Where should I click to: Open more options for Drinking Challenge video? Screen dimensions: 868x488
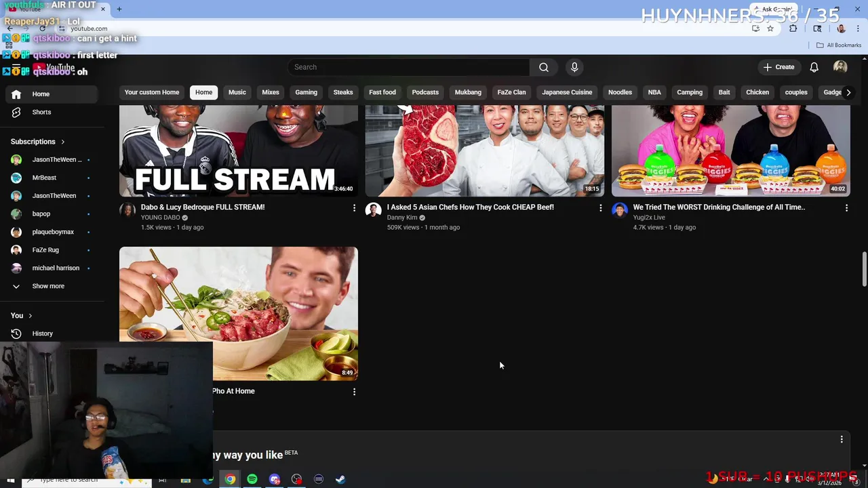[846, 208]
